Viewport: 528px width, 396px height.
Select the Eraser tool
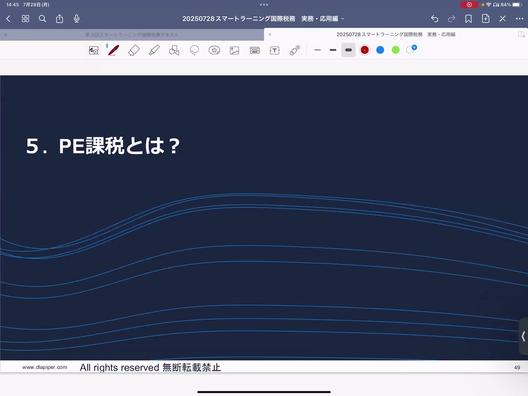134,51
